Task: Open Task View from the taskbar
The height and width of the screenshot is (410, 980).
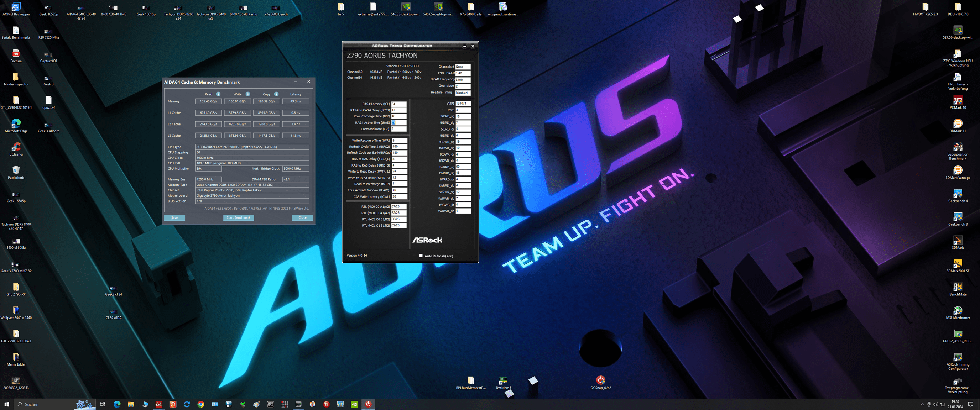Action: tap(102, 404)
